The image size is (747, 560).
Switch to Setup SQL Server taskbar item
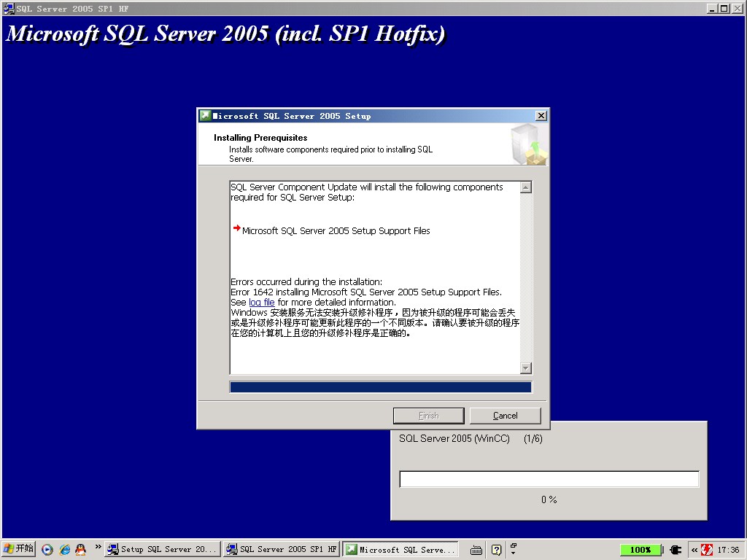tap(162, 550)
